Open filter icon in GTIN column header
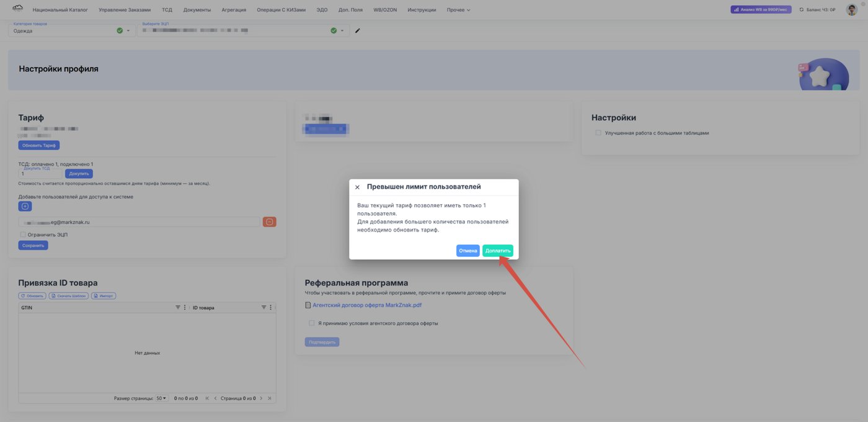Viewport: 868px width, 422px height. pyautogui.click(x=178, y=307)
